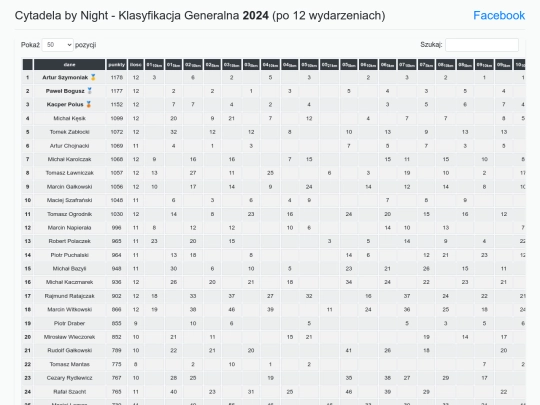540x405 pixels.
Task: Sort table by the punkty column header
Action: [116, 65]
